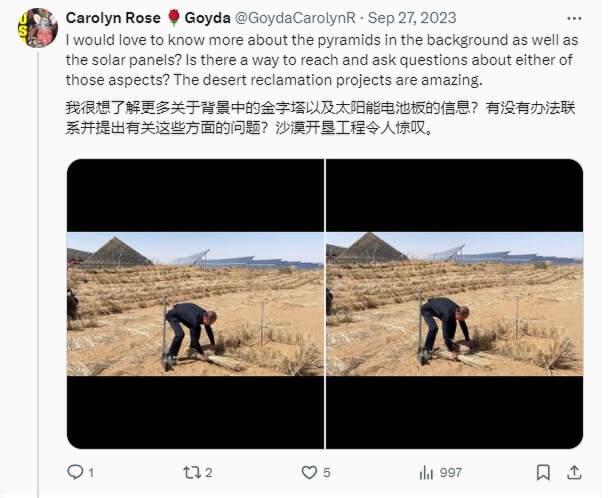Click the English tweet text about pyramids
The width and height of the screenshot is (615, 498).
pyautogui.click(x=322, y=60)
